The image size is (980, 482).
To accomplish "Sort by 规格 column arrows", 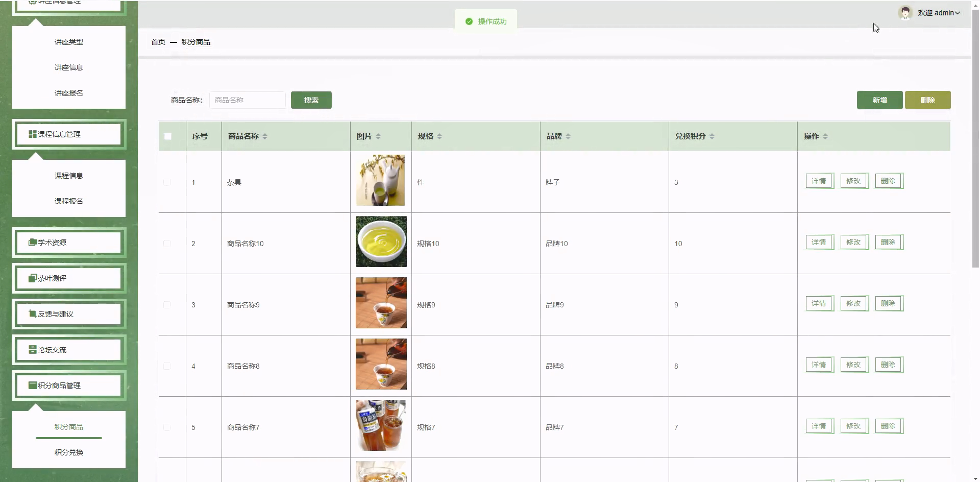I will coord(439,136).
